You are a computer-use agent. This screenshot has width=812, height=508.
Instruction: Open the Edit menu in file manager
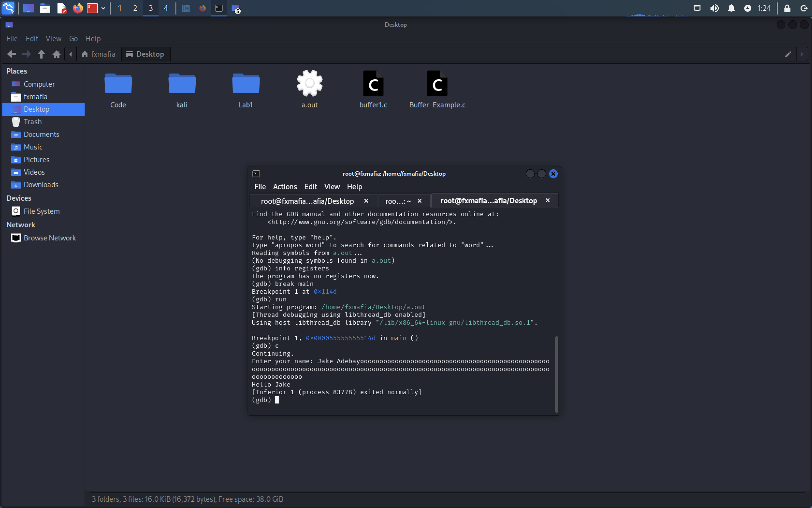pos(32,38)
